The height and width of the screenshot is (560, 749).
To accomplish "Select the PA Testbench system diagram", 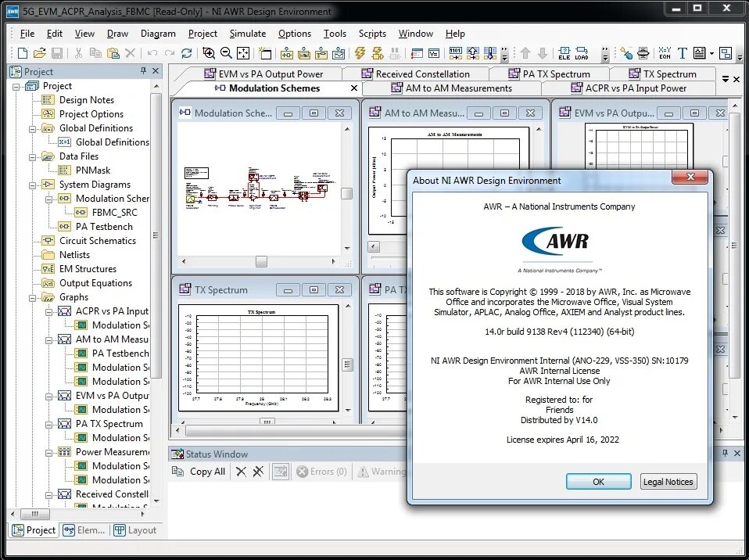I will (x=95, y=227).
